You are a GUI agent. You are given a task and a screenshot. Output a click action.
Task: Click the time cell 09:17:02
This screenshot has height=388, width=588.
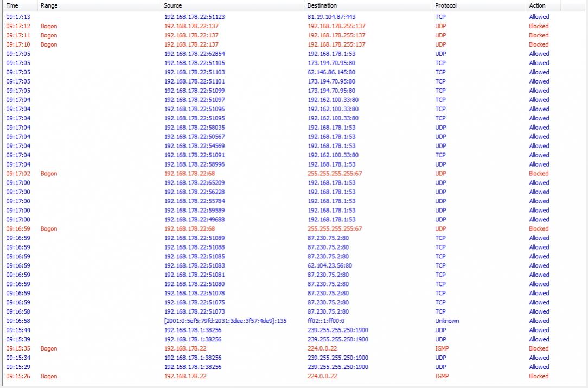click(x=18, y=174)
